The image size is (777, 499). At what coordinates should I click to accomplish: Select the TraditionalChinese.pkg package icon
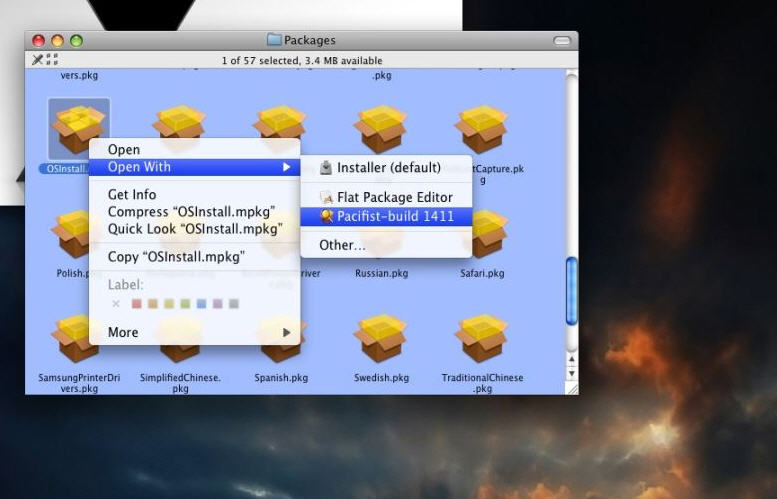(482, 338)
